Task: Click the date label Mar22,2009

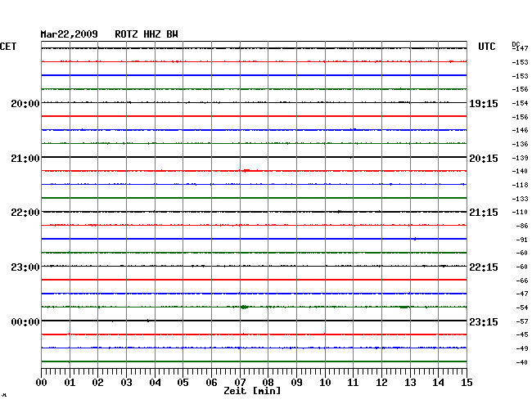Action: click(70, 34)
